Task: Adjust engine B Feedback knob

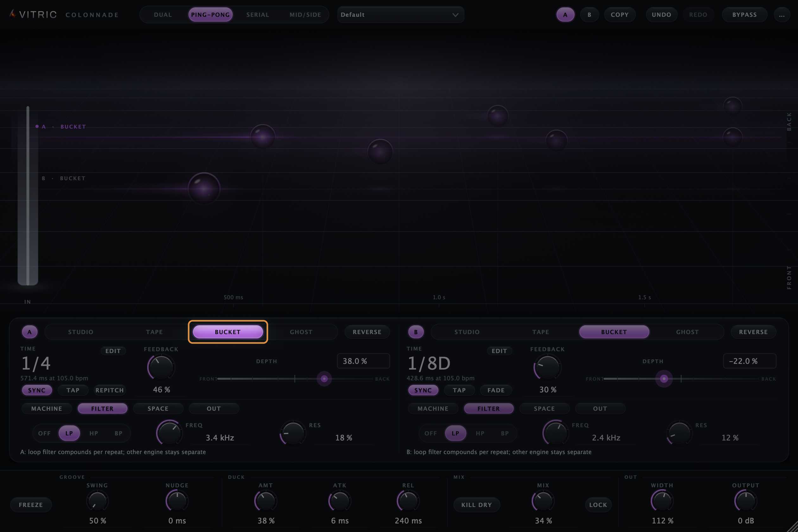Action: click(x=547, y=367)
